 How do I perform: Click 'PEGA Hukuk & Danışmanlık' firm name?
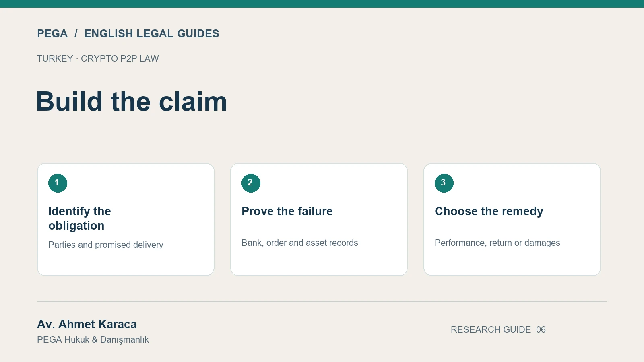(x=93, y=340)
